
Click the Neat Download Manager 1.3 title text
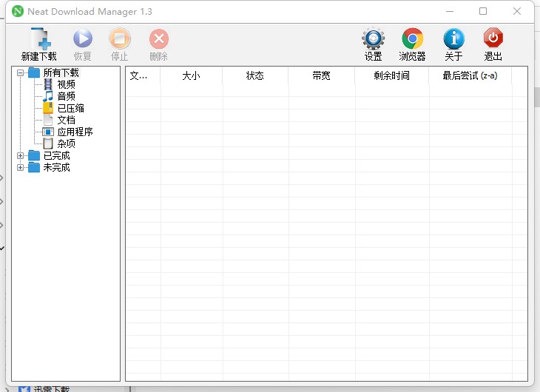click(x=90, y=12)
